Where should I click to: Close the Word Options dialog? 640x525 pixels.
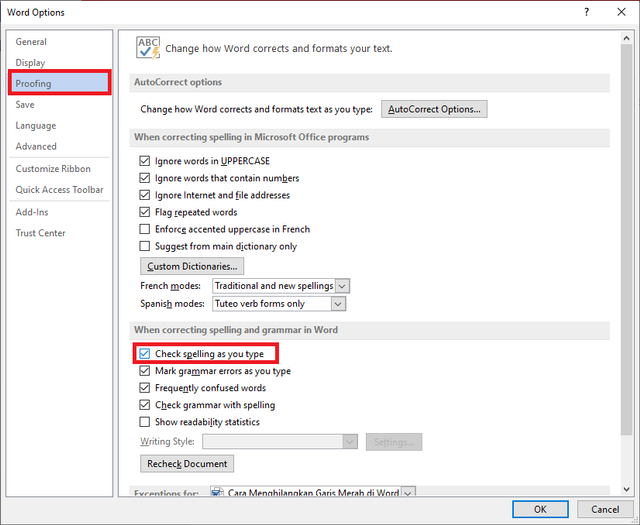(x=621, y=12)
